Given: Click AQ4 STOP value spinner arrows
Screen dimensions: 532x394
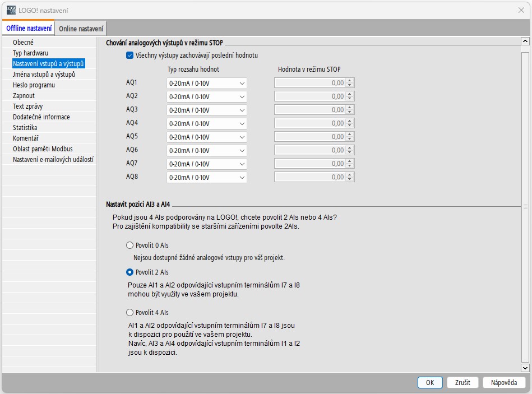Looking at the screenshot, I should tap(350, 123).
